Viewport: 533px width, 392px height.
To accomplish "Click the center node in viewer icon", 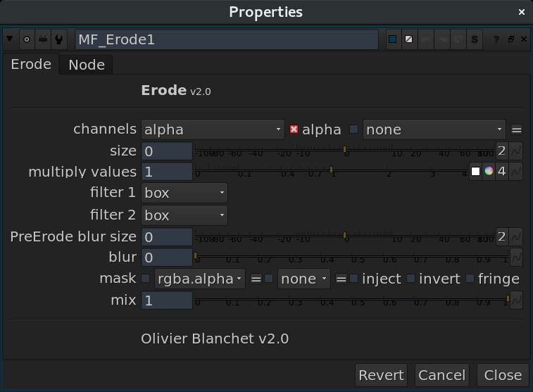I will click(x=27, y=39).
